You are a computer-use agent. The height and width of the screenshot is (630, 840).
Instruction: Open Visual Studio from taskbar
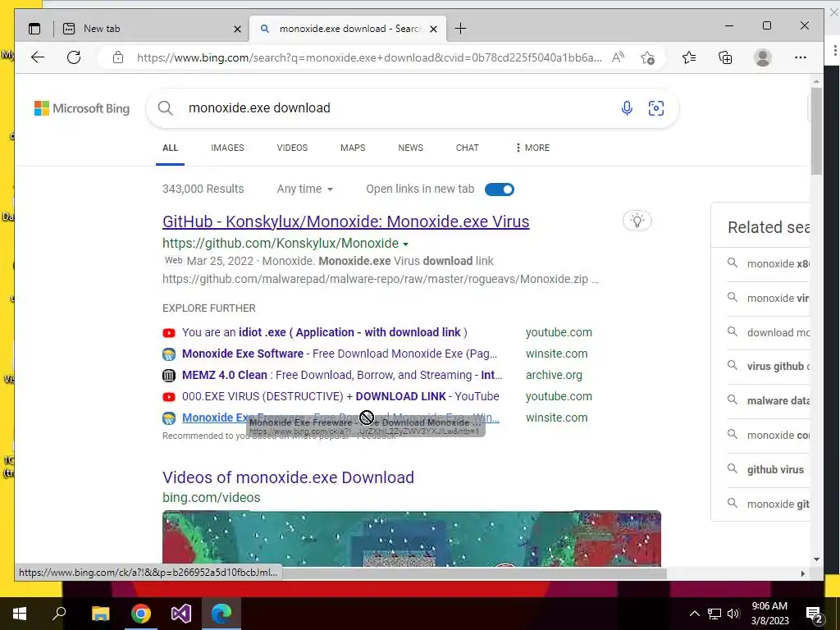click(181, 614)
